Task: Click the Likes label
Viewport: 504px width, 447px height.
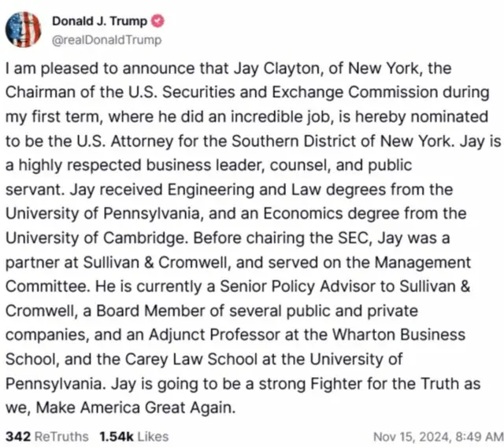Action: point(153,437)
